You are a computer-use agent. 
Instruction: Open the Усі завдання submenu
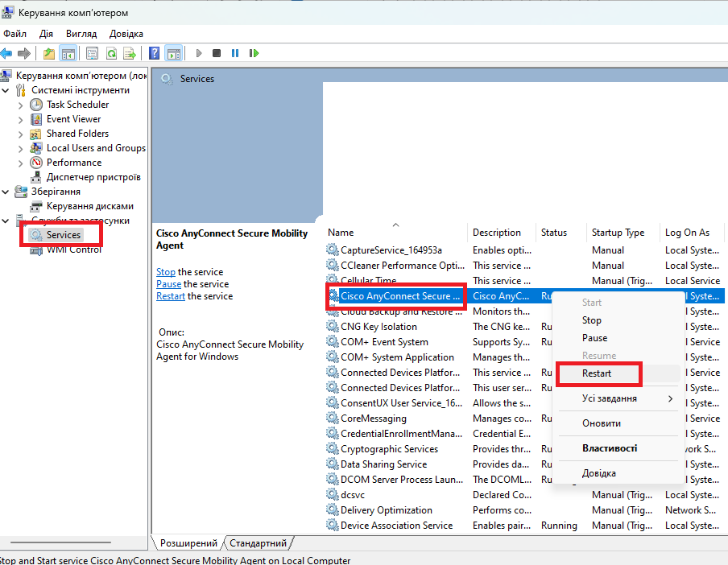point(619,398)
